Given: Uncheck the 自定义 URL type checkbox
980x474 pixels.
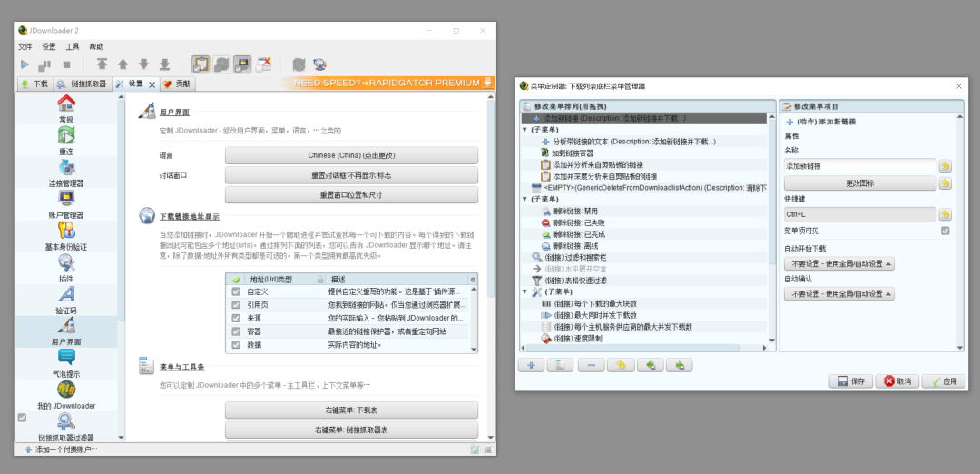Looking at the screenshot, I should pos(236,292).
